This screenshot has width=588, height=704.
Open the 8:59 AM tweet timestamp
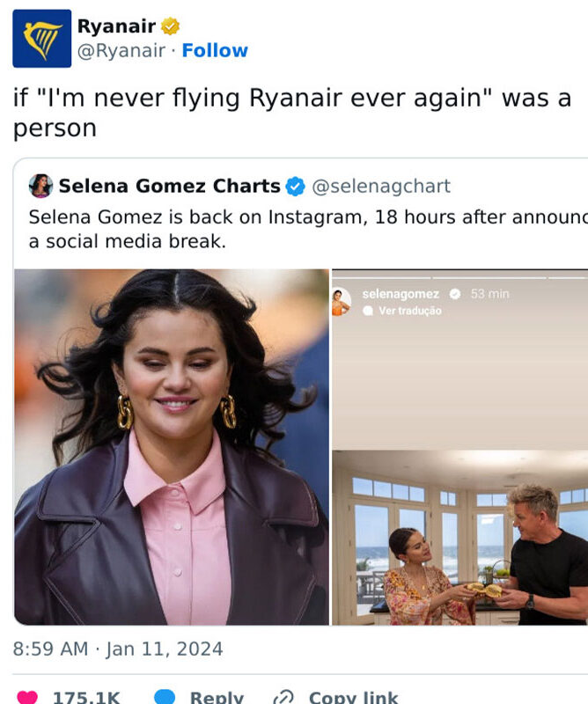(x=118, y=649)
